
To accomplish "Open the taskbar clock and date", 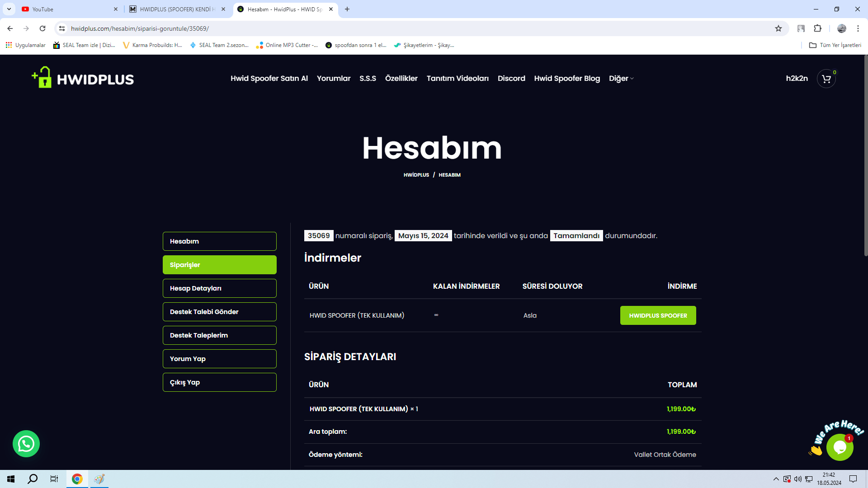I will tap(829, 479).
